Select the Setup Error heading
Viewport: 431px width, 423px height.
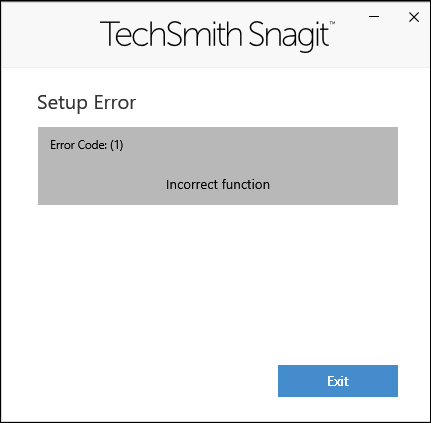click(86, 102)
